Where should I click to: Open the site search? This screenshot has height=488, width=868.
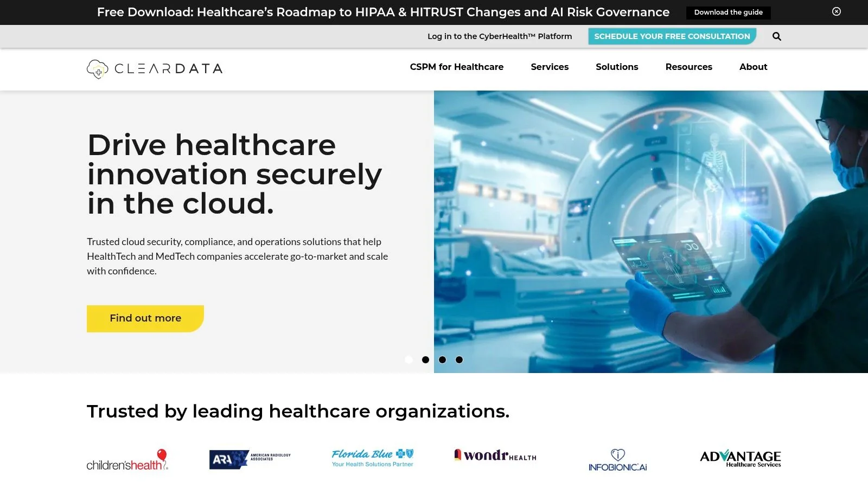[x=776, y=36]
